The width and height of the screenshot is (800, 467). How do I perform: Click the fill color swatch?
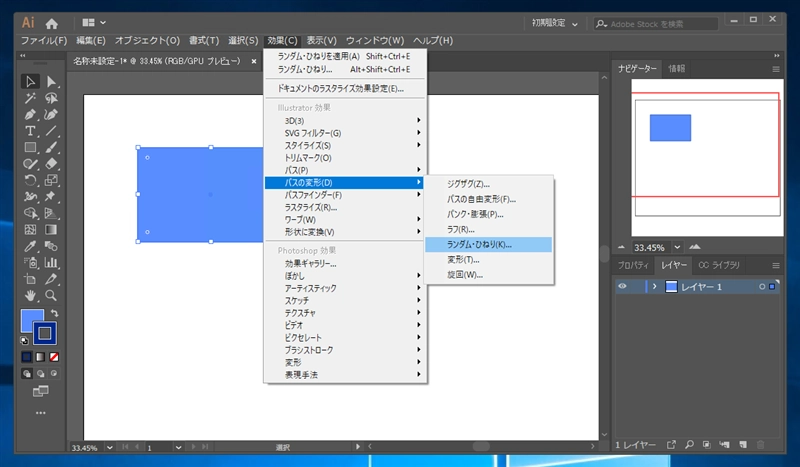pos(30,318)
